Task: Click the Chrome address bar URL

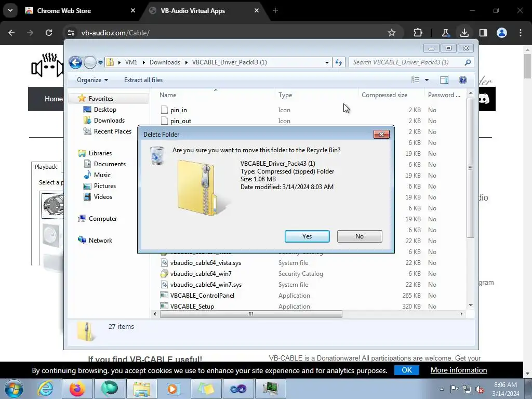Action: tap(115, 33)
